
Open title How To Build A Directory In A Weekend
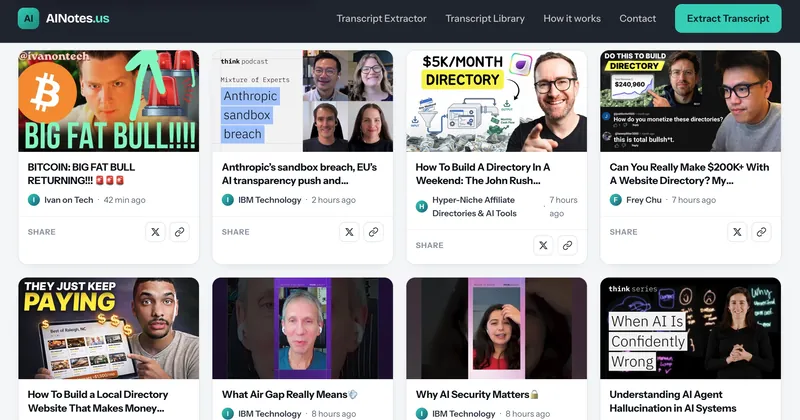pos(483,174)
